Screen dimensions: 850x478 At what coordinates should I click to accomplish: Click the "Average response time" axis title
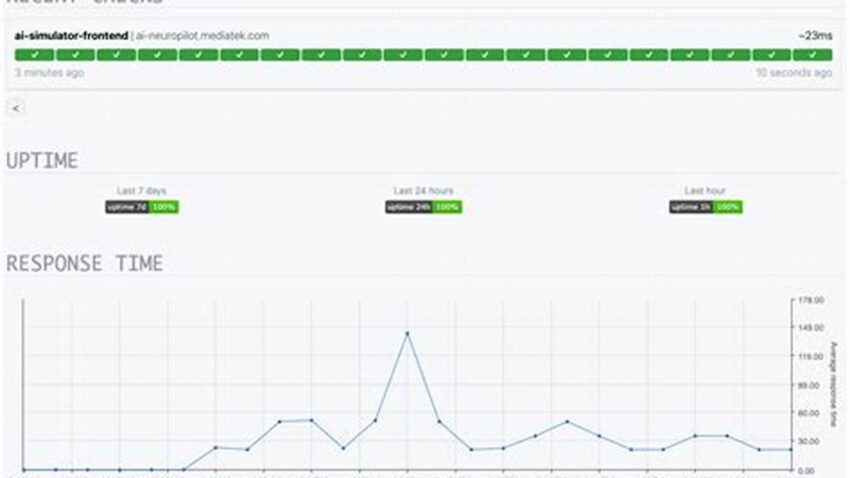(834, 384)
